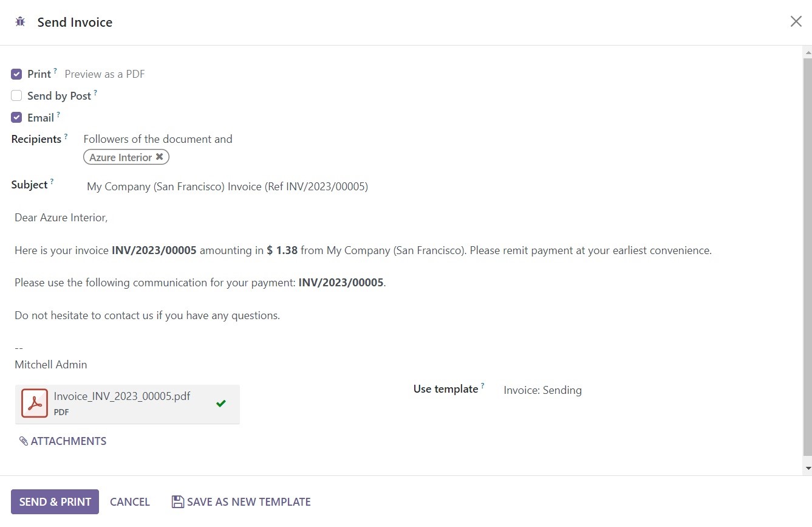The width and height of the screenshot is (812, 527).
Task: Click the Cancel button
Action: point(130,502)
